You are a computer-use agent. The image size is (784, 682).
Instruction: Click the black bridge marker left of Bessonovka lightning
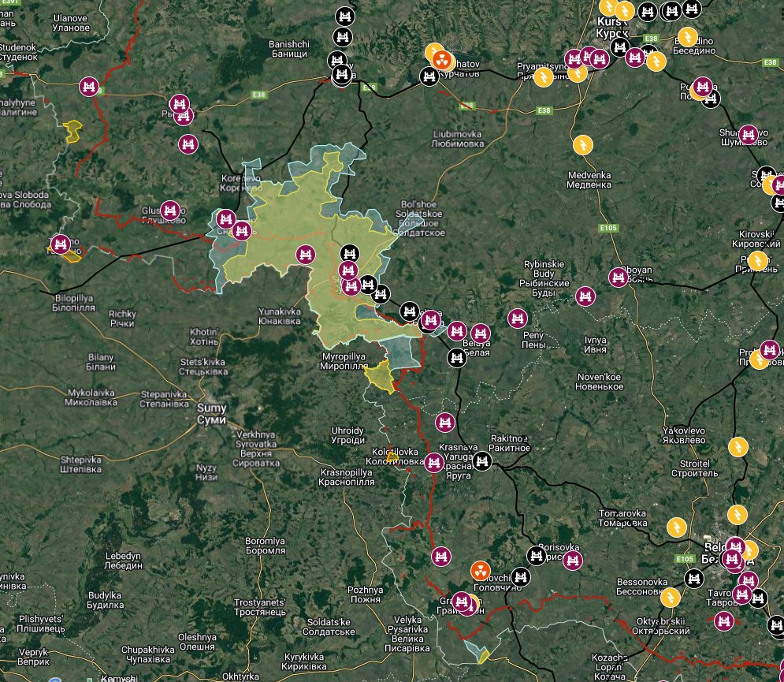click(x=694, y=579)
